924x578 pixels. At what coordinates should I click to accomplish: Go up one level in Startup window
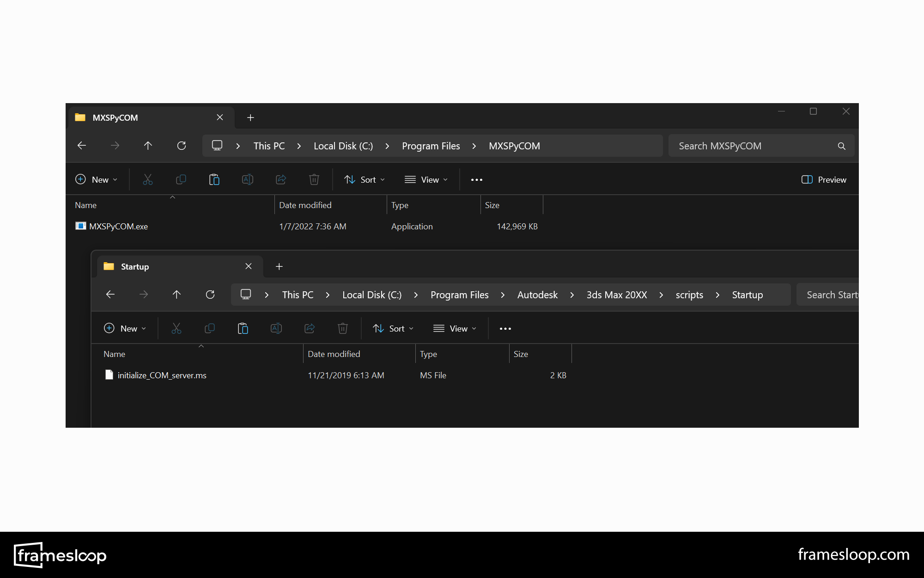(x=176, y=295)
